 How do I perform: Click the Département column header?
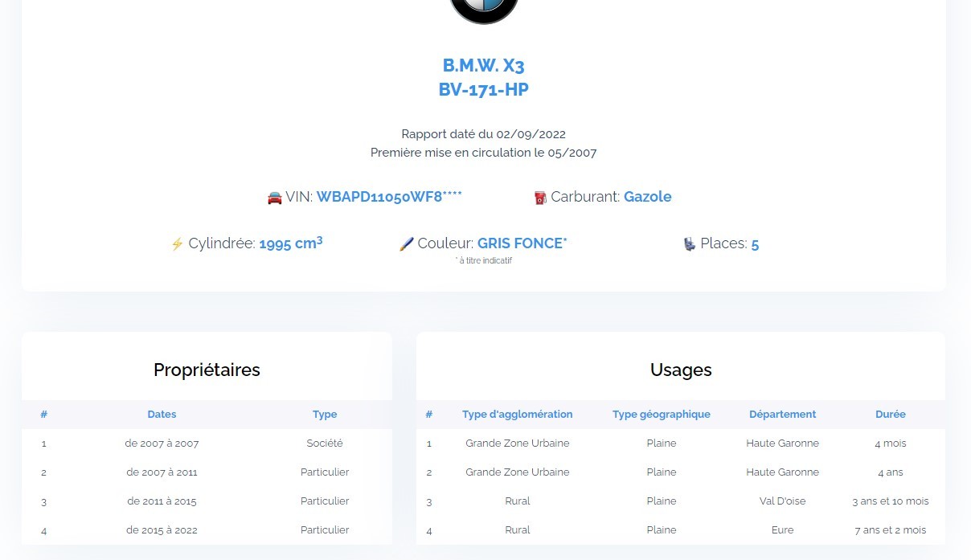[x=783, y=415]
